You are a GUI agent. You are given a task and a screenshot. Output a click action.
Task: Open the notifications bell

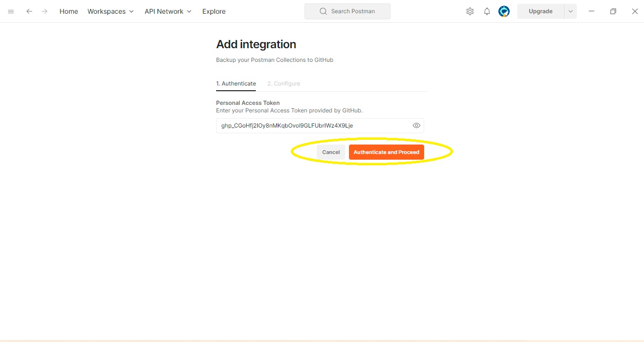pyautogui.click(x=487, y=11)
